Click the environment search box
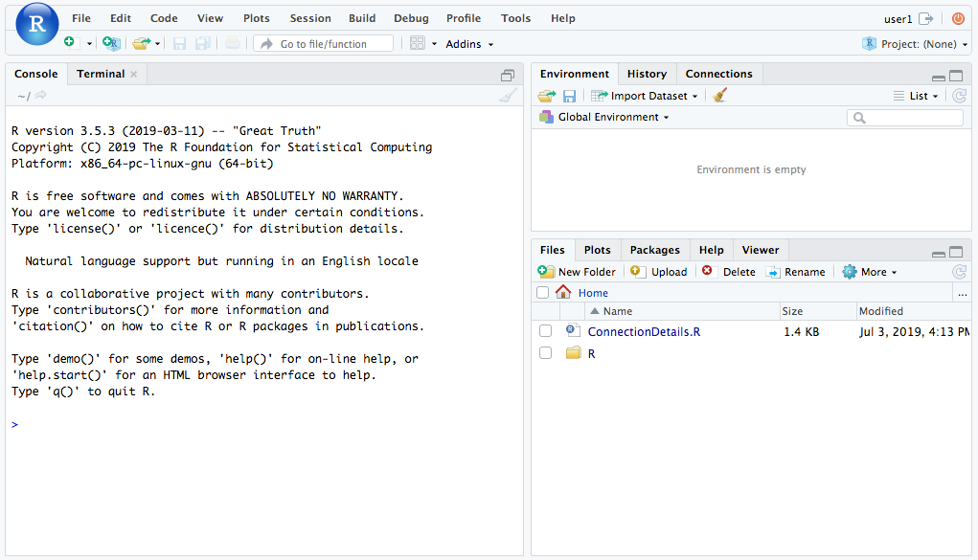 click(912, 118)
